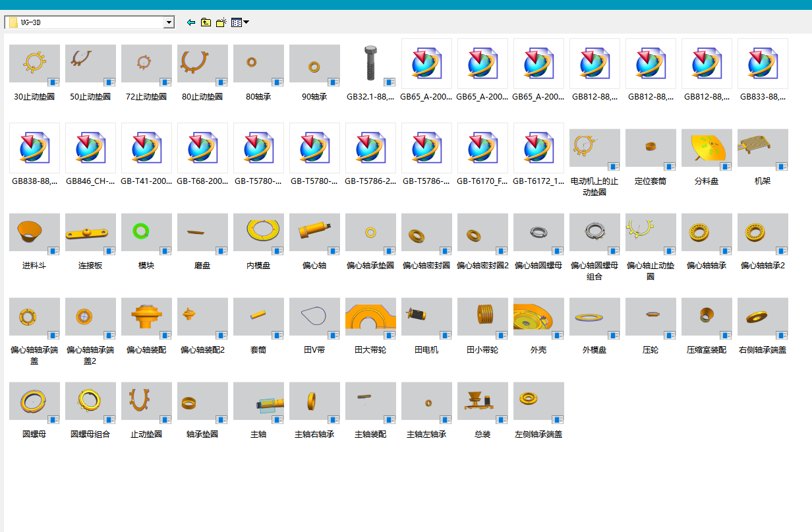This screenshot has height=532, width=812.
Task: Create a new folder
Action: (221, 22)
